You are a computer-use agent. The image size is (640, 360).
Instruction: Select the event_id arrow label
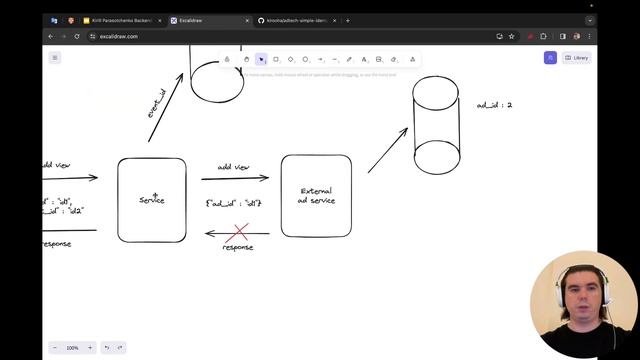click(156, 104)
